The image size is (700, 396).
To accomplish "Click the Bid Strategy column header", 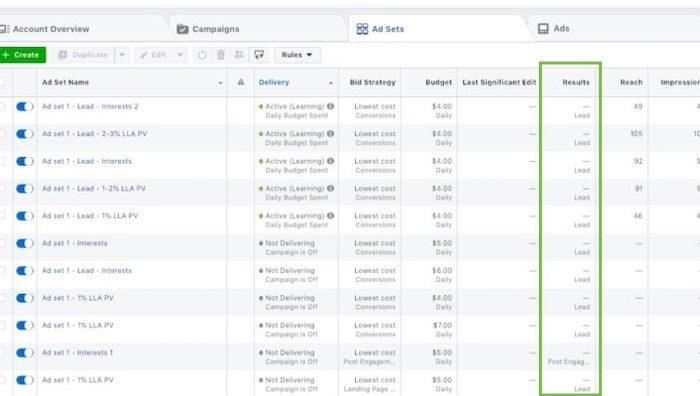I will 372,82.
